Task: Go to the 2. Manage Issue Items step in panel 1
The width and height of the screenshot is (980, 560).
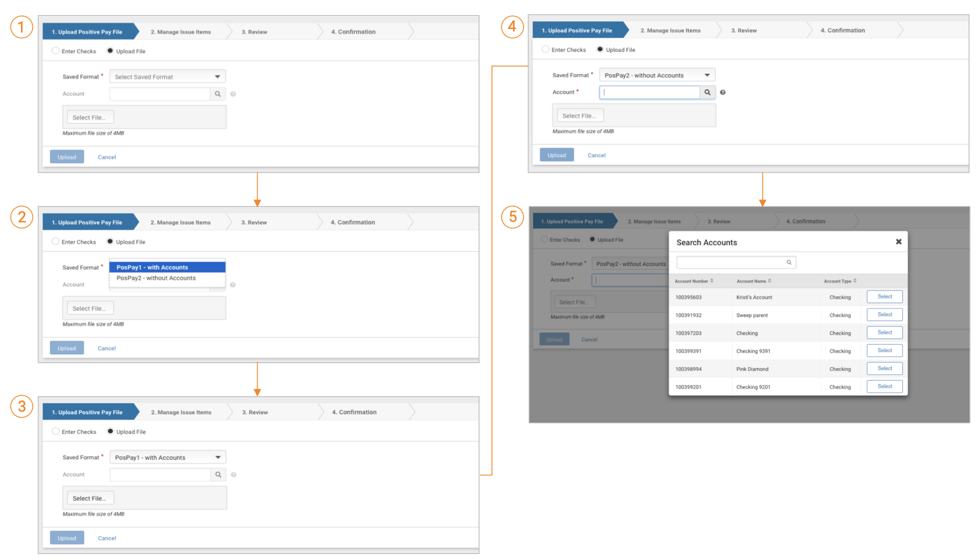Action: click(181, 32)
